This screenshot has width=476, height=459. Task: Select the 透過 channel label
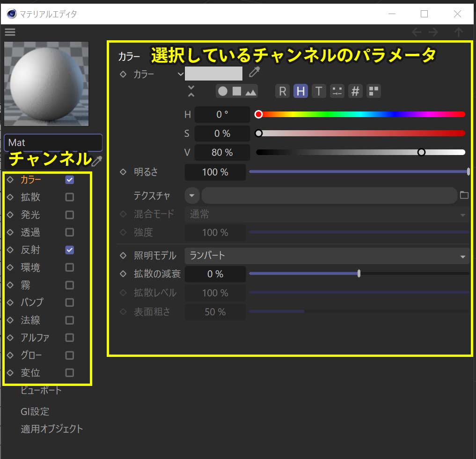[30, 232]
